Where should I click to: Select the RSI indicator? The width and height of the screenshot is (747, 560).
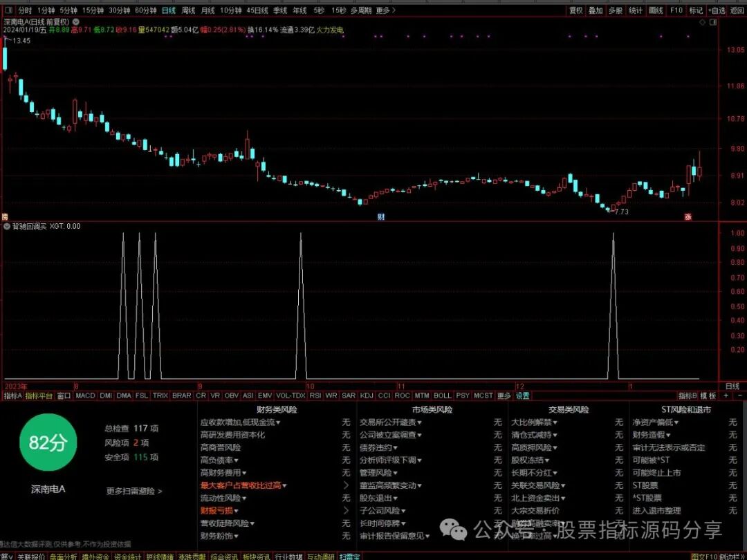(x=315, y=395)
